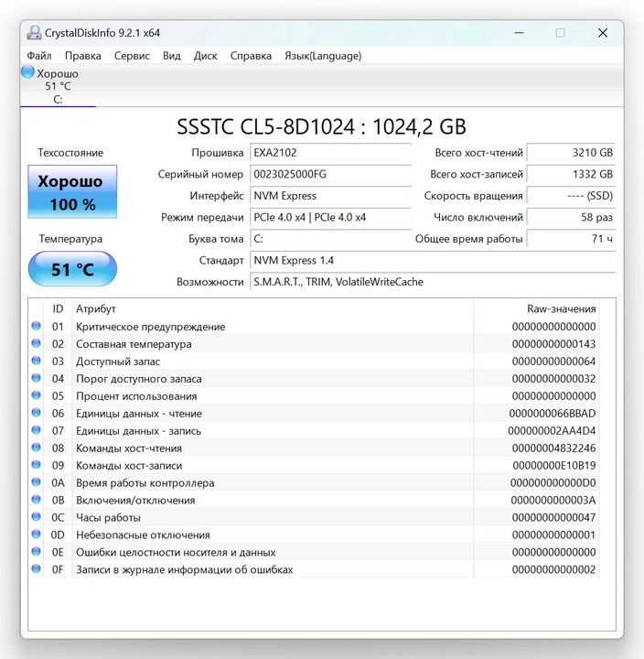This screenshot has width=644, height=659.
Task: Click status circle of attribute 0F Записи в журнале
Action: coord(36,569)
